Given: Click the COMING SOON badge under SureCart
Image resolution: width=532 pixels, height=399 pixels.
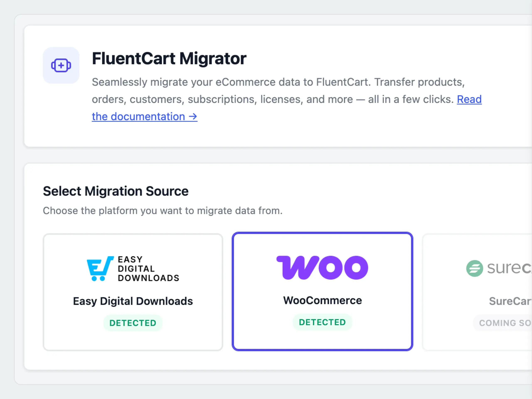Looking at the screenshot, I should (503, 323).
